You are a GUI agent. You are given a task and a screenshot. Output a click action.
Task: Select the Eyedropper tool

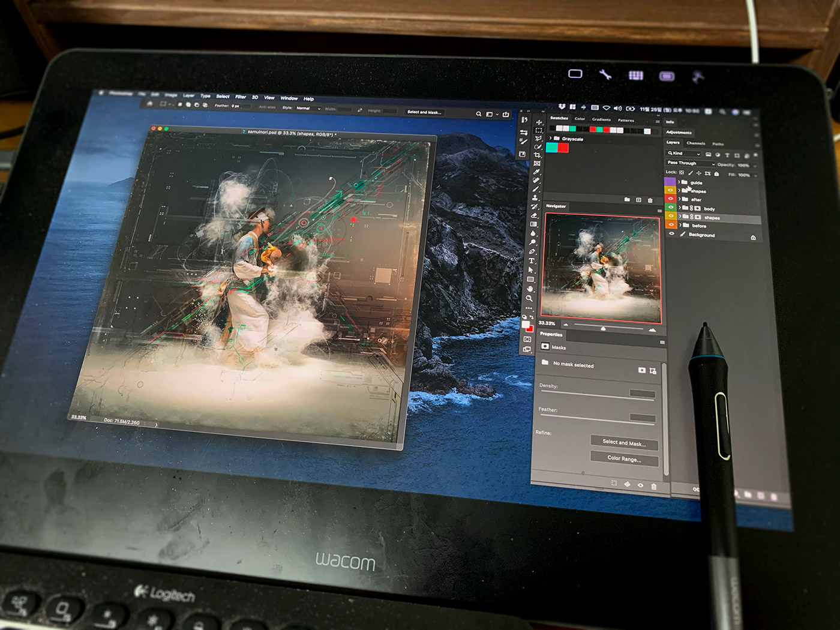pyautogui.click(x=536, y=172)
